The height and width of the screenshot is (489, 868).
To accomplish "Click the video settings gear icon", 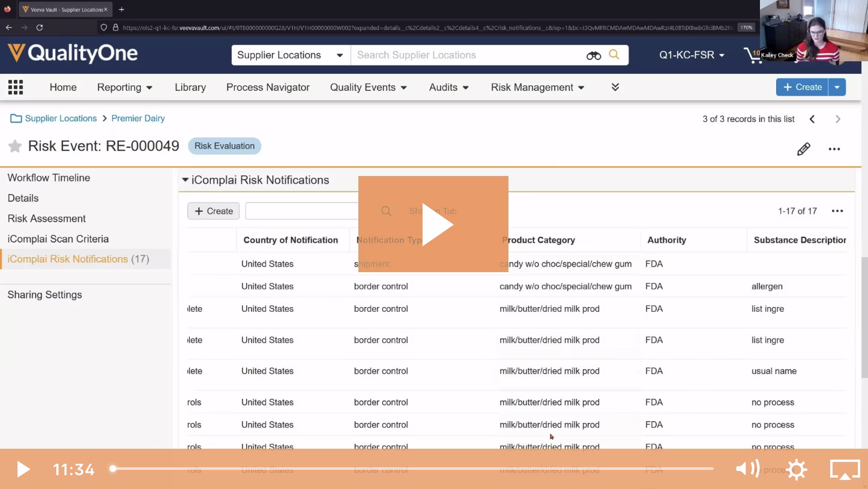I will [797, 469].
